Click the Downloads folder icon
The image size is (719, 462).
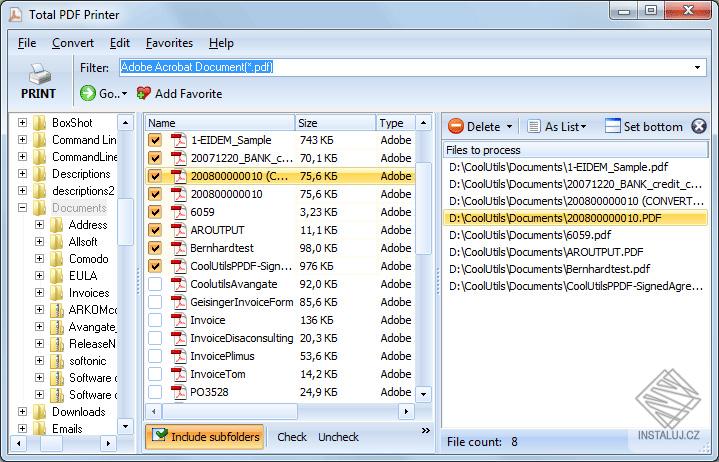[39, 412]
